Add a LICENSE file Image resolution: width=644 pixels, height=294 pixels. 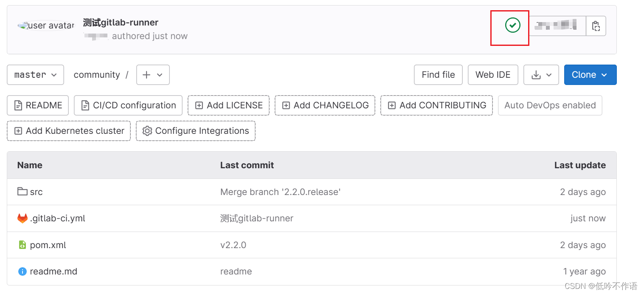pos(228,105)
